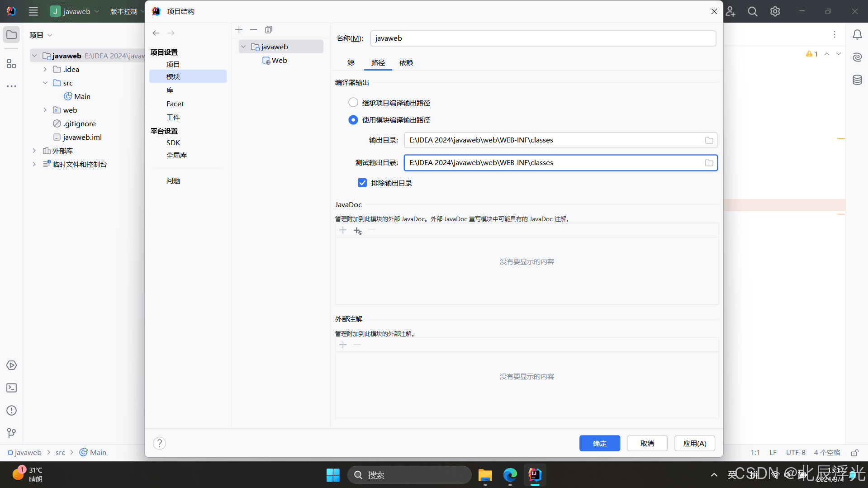
Task: Click Search Everywhere magnifier icon
Action: 752,11
